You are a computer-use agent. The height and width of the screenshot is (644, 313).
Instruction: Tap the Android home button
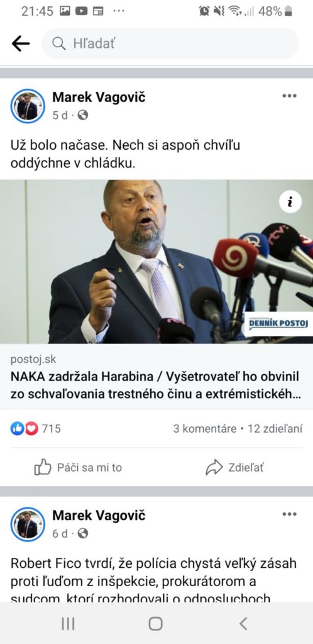[x=155, y=624]
